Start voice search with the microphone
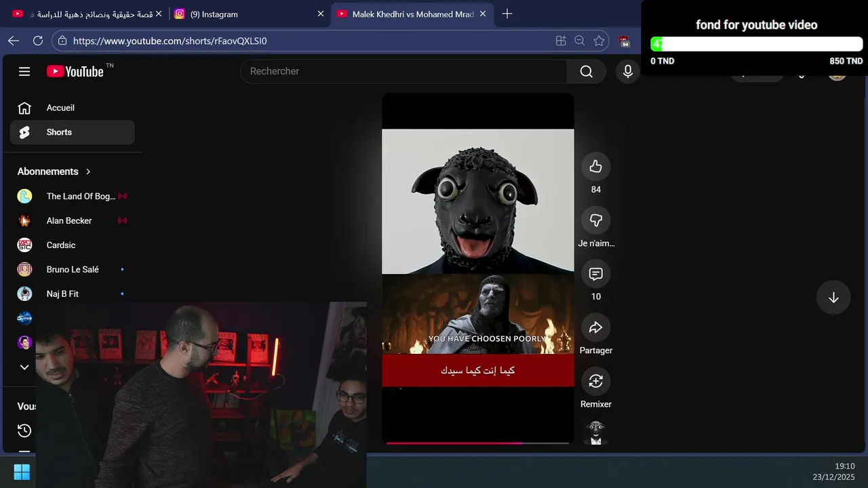The height and width of the screenshot is (488, 868). pos(628,71)
